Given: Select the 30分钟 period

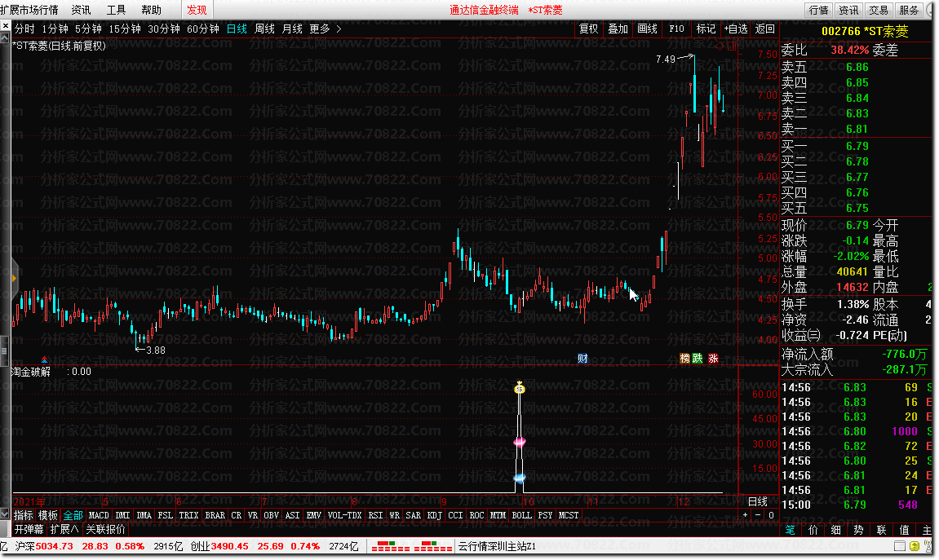Looking at the screenshot, I should tap(164, 29).
